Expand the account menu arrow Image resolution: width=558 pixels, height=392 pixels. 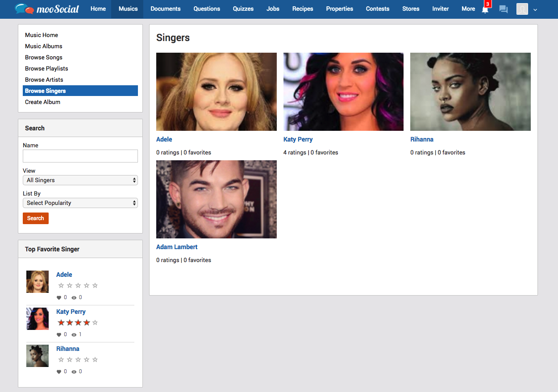tap(535, 9)
